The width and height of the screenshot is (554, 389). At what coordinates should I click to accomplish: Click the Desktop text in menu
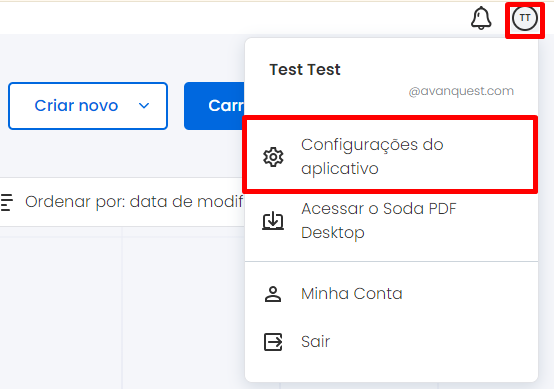(x=332, y=233)
